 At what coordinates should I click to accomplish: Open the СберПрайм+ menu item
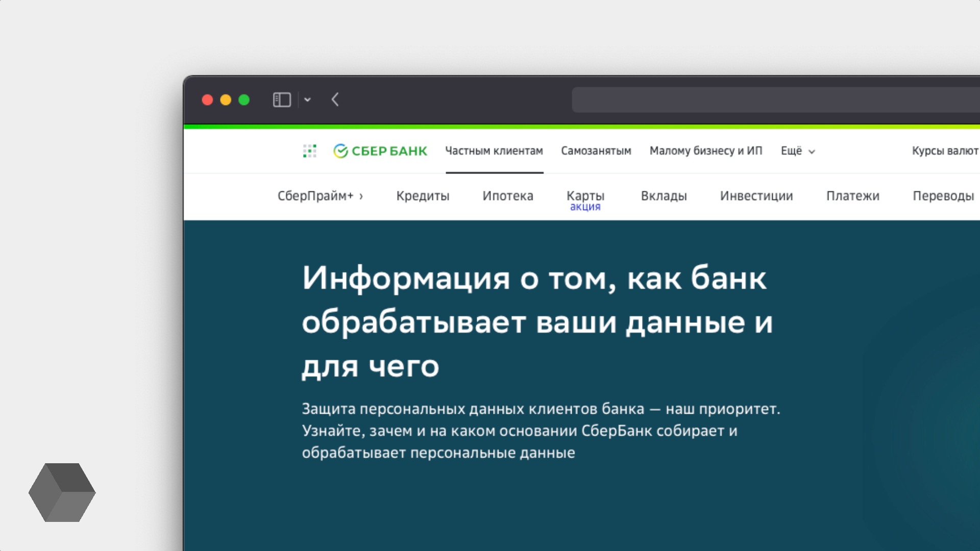click(320, 196)
